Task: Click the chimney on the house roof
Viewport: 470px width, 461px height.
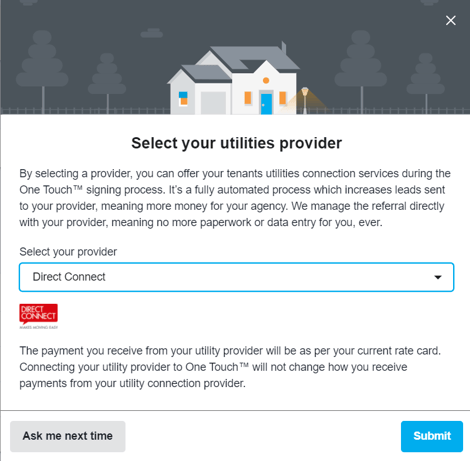Action: (x=284, y=48)
